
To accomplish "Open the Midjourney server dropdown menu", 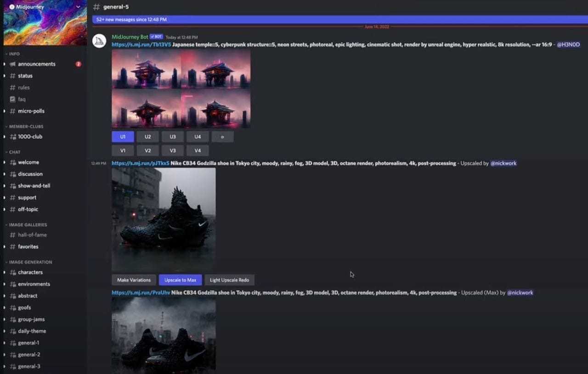I will [x=78, y=7].
